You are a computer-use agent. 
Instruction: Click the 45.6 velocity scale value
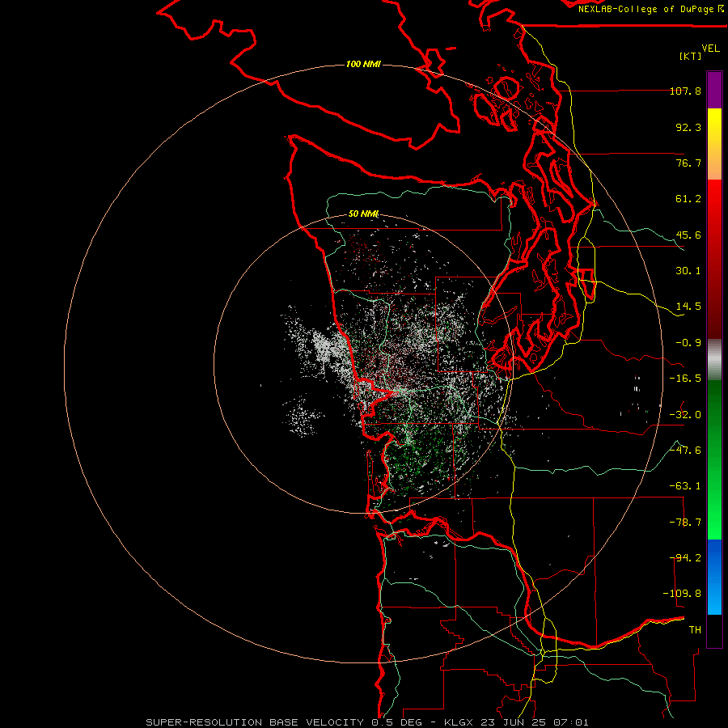688,235
